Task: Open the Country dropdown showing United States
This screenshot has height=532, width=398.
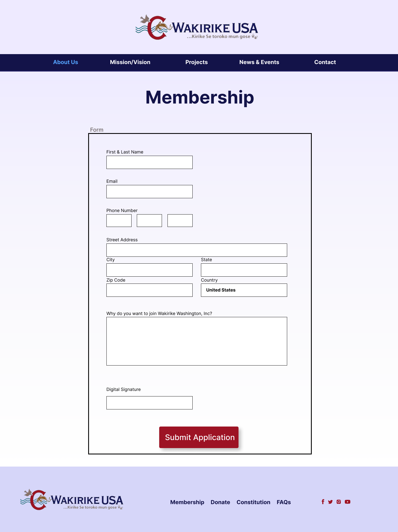Action: click(x=244, y=290)
